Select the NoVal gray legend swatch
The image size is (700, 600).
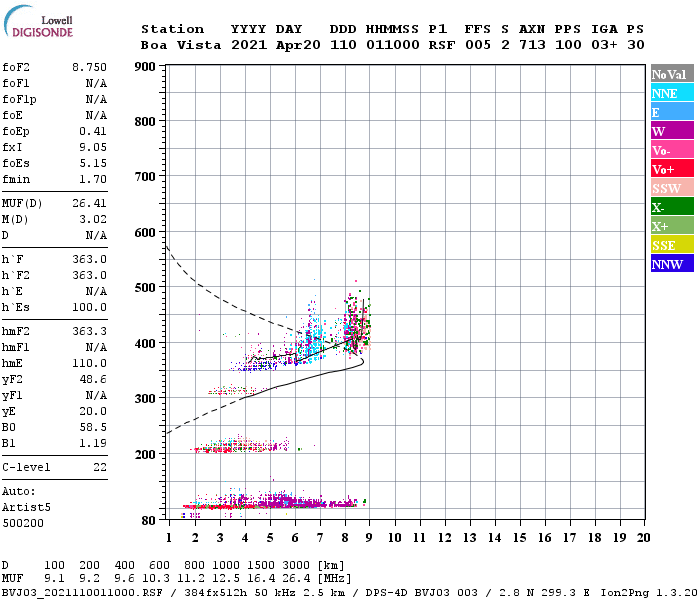[672, 74]
